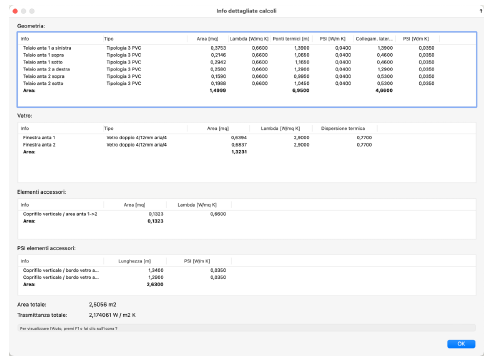
Task: Click the Trasmittanza totale value 2,174061 W / m2 K
Action: pos(112,315)
